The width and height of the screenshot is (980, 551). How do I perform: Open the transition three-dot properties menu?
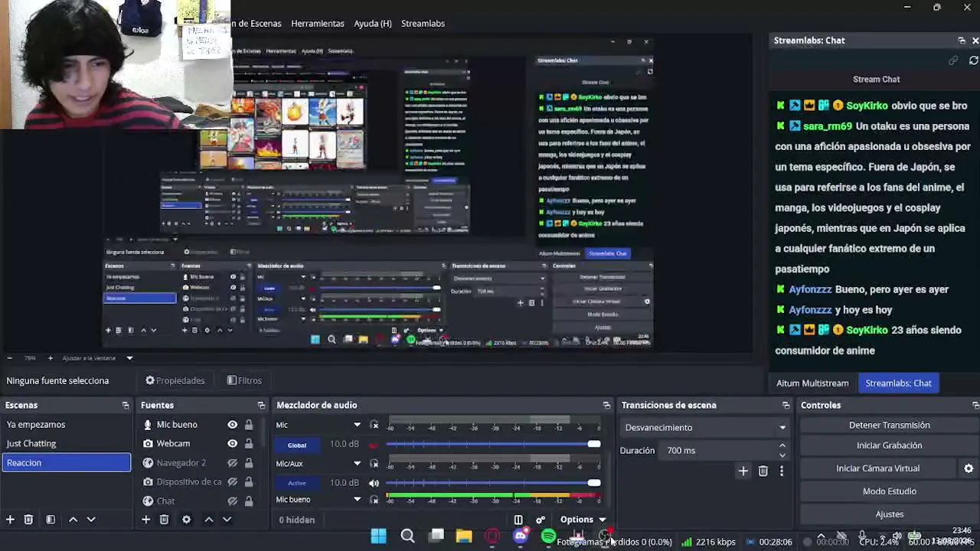coord(781,471)
